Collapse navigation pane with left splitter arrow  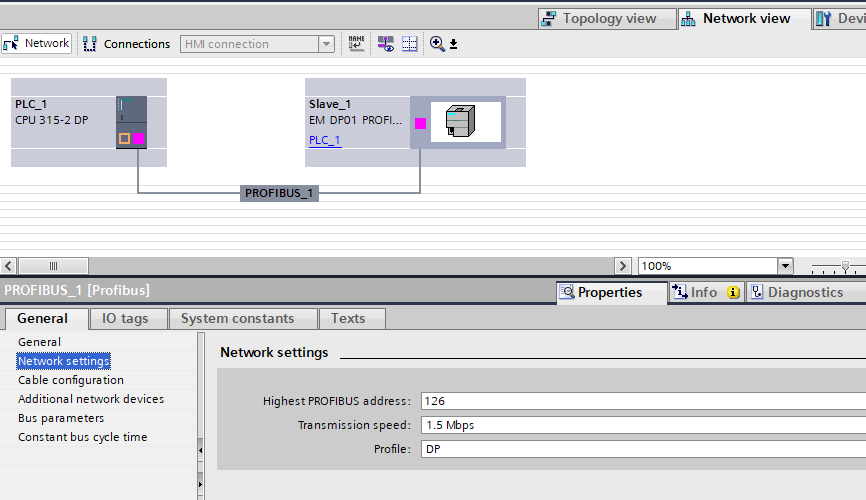pos(200,450)
